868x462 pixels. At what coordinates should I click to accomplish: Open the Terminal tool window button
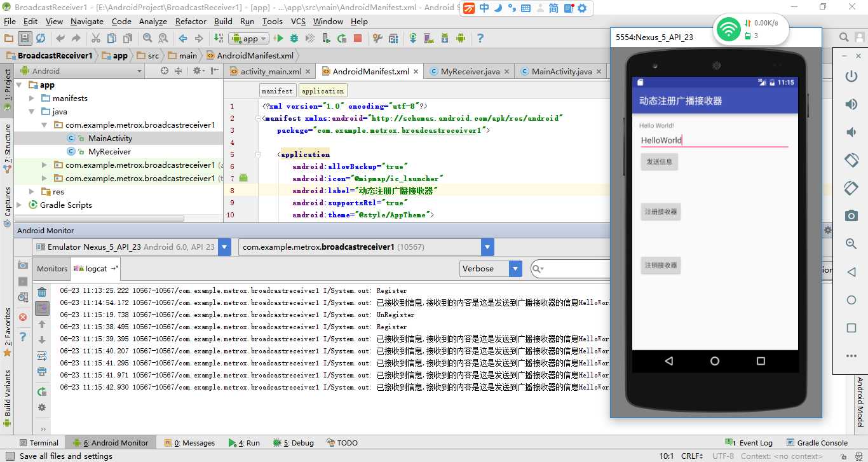(x=38, y=443)
